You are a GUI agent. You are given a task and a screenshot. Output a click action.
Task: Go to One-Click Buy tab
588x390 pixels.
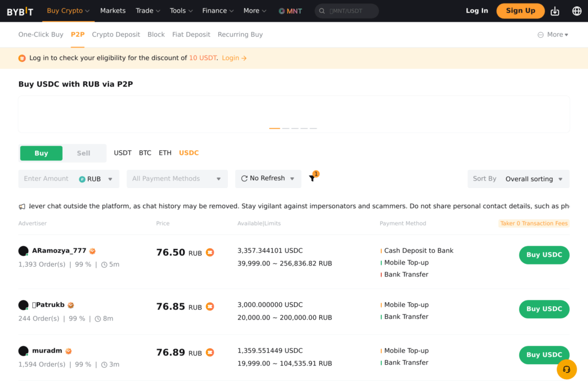41,34
